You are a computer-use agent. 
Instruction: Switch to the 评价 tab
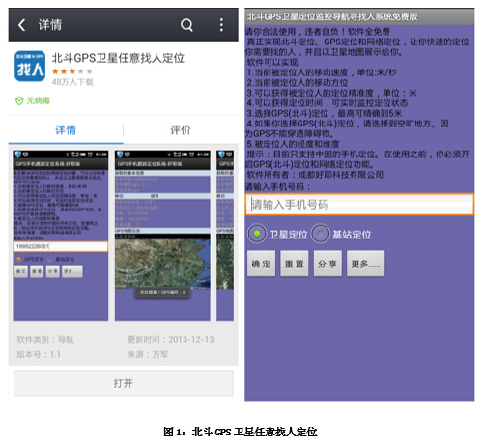click(x=181, y=130)
